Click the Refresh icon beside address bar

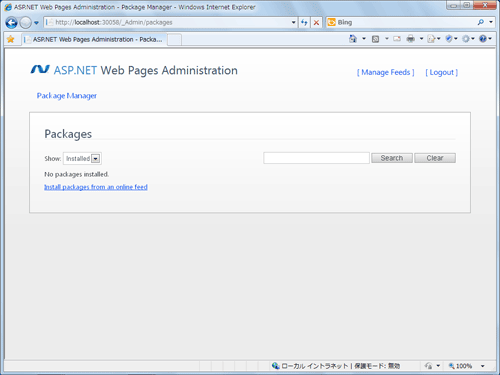[304, 22]
